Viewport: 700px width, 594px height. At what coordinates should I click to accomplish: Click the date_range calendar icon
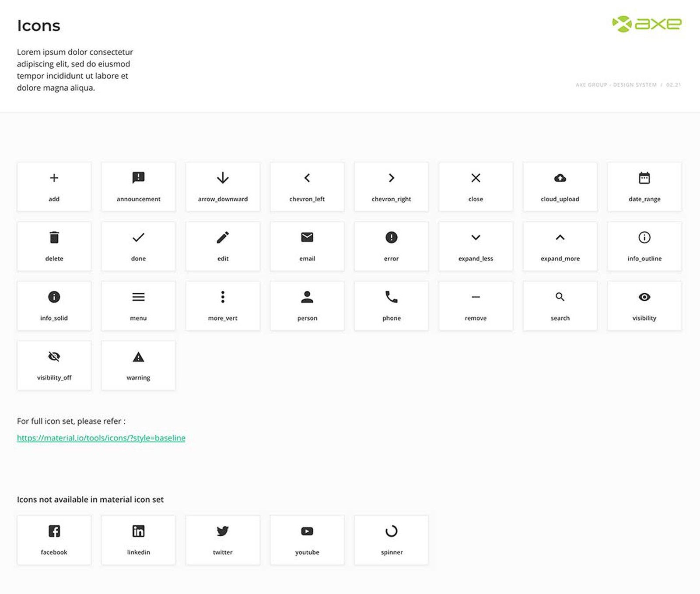click(644, 178)
